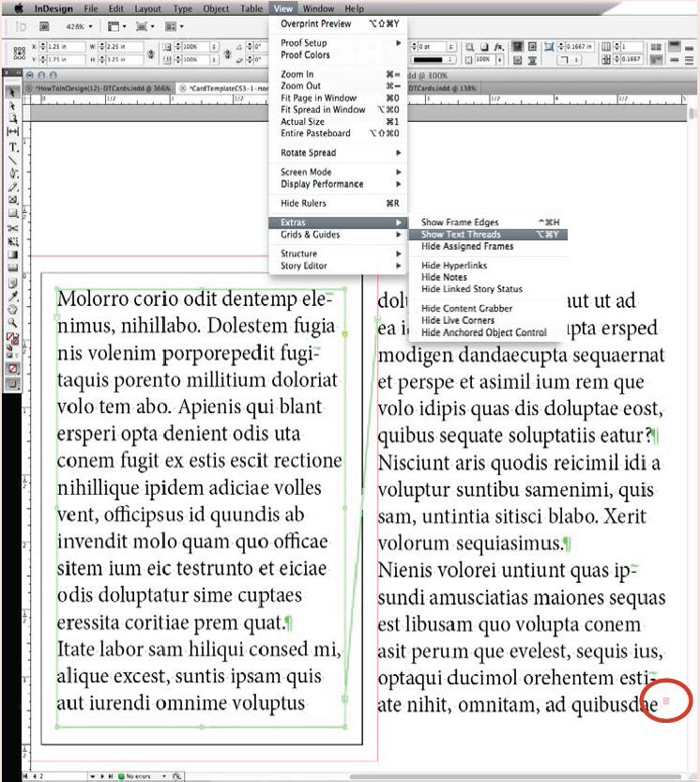Click the Direct Selection white arrow tool
This screenshot has height=782, width=700.
13,106
